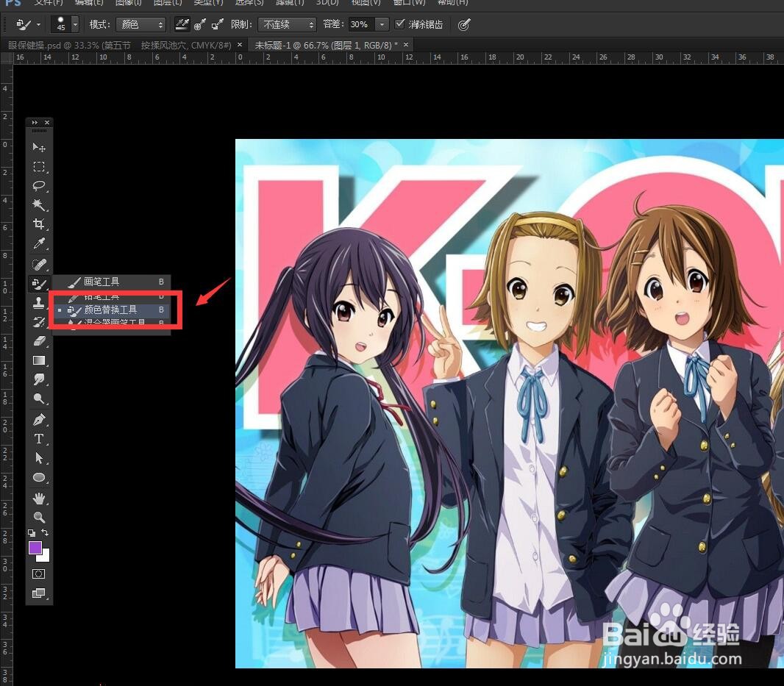Select the Lasso tool
This screenshot has width=784, height=686.
(x=39, y=186)
